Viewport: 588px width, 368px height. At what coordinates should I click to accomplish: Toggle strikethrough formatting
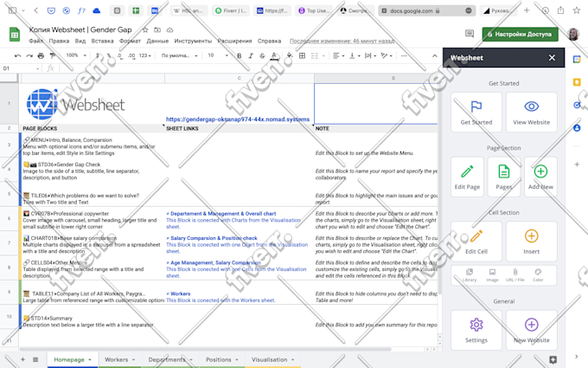(x=262, y=56)
